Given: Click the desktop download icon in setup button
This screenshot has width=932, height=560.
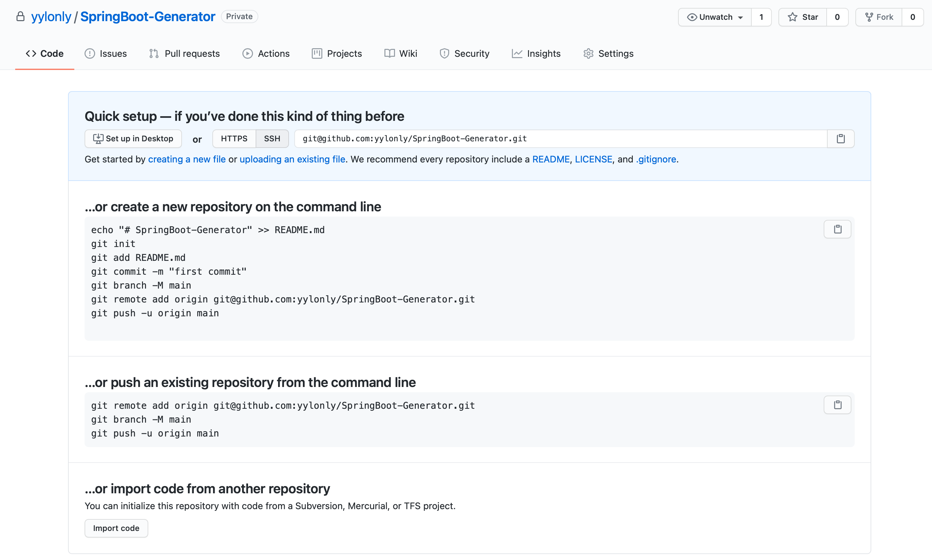Looking at the screenshot, I should [98, 138].
